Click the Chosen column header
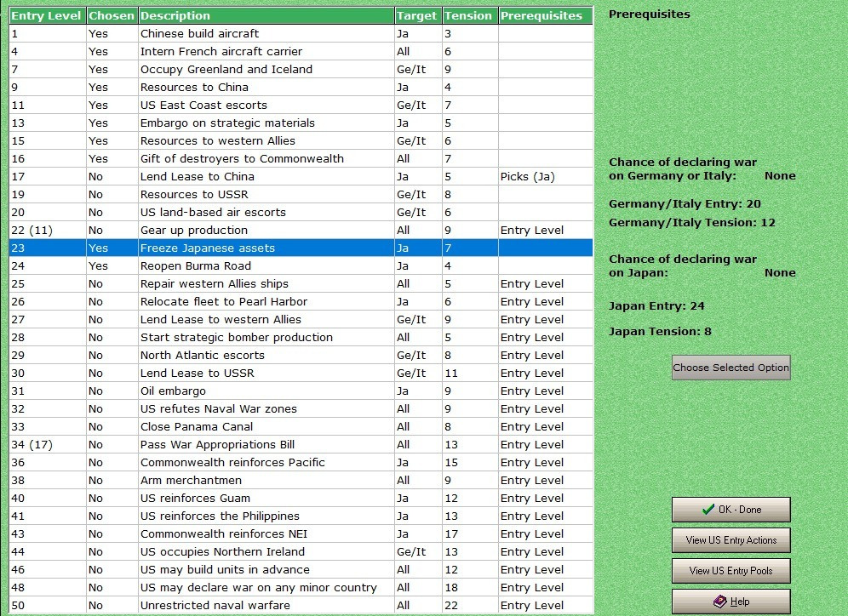 [x=112, y=15]
